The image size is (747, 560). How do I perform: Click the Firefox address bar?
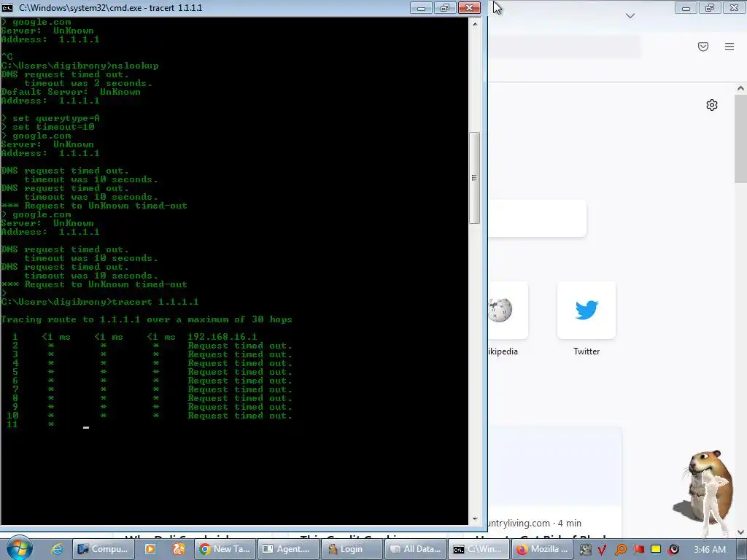coord(564,46)
